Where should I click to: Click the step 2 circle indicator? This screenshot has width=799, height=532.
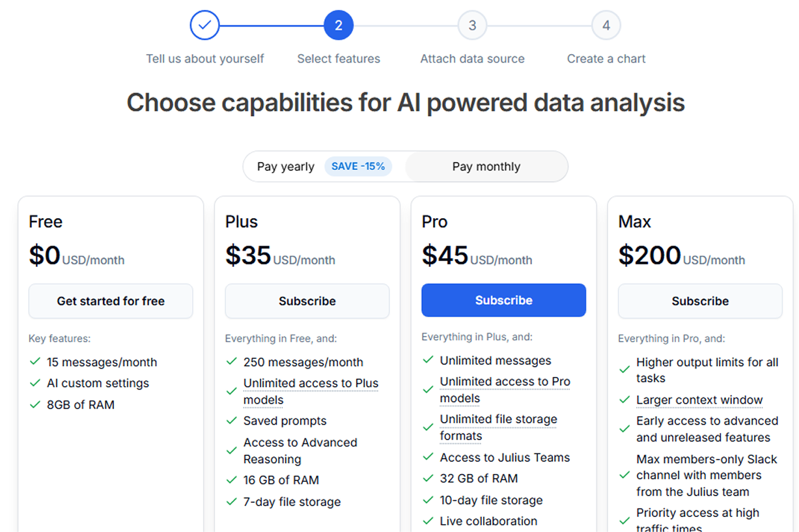338,25
